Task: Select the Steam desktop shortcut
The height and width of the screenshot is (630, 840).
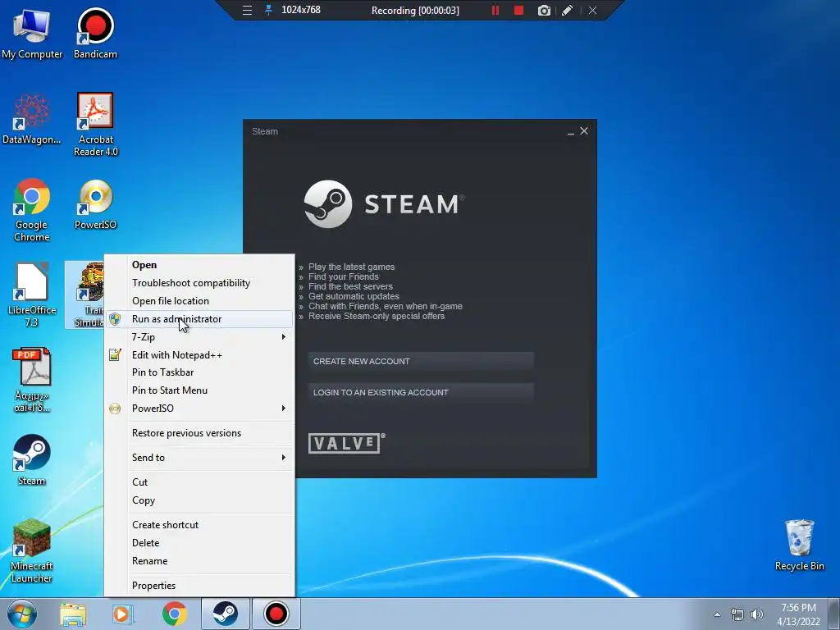Action: pos(32,459)
